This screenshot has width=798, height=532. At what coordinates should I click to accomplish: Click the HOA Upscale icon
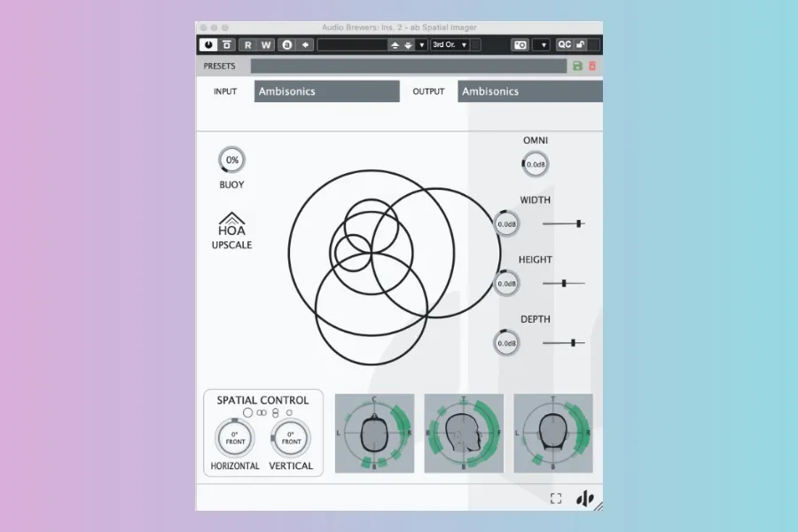[231, 223]
